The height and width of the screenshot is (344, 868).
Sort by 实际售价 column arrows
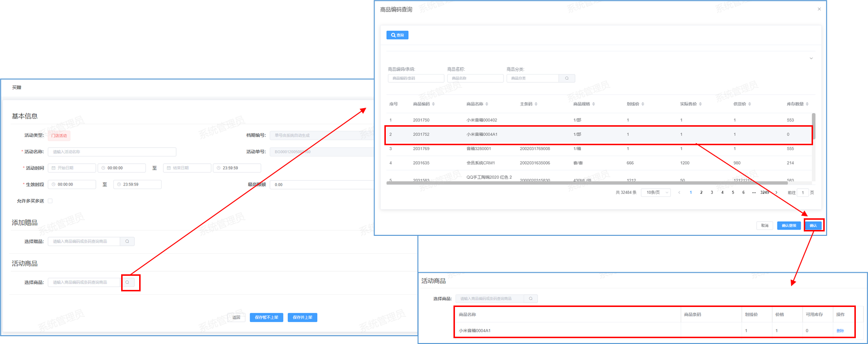[700, 104]
